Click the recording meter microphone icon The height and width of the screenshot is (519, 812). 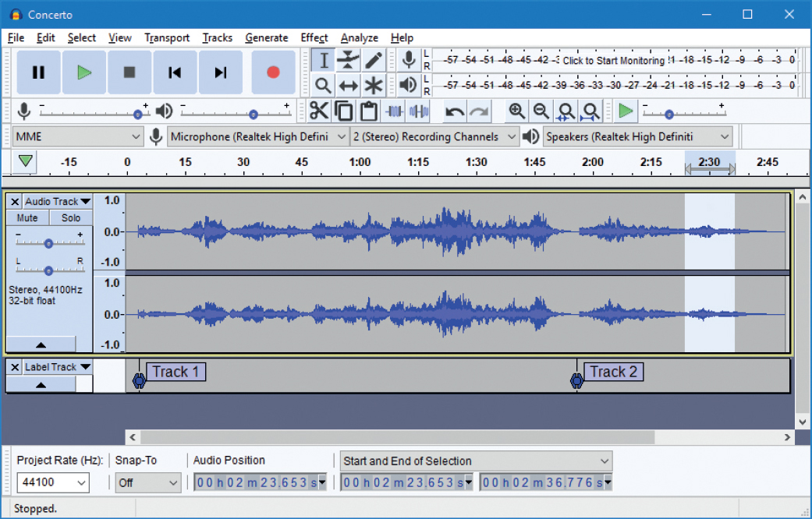click(409, 61)
